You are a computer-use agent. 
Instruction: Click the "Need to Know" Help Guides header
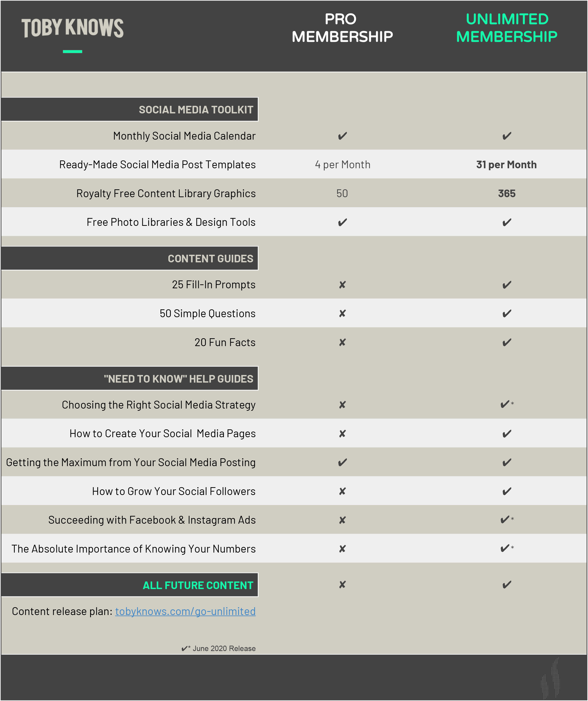tap(178, 378)
